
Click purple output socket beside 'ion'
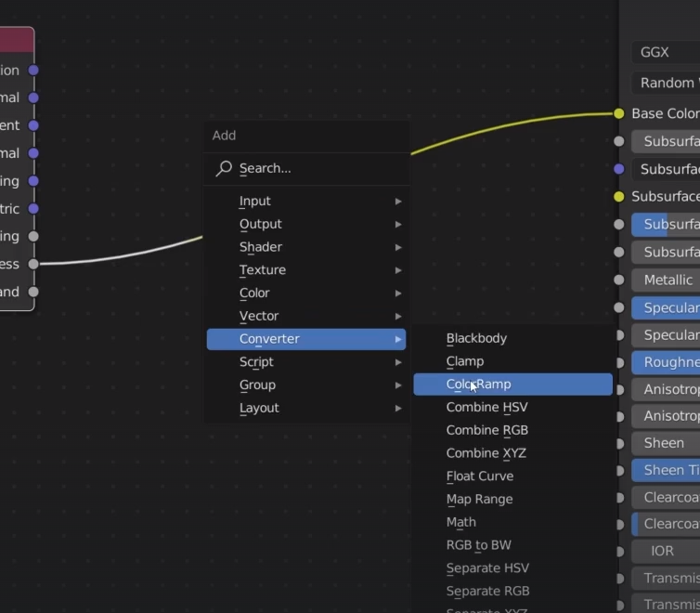click(33, 70)
